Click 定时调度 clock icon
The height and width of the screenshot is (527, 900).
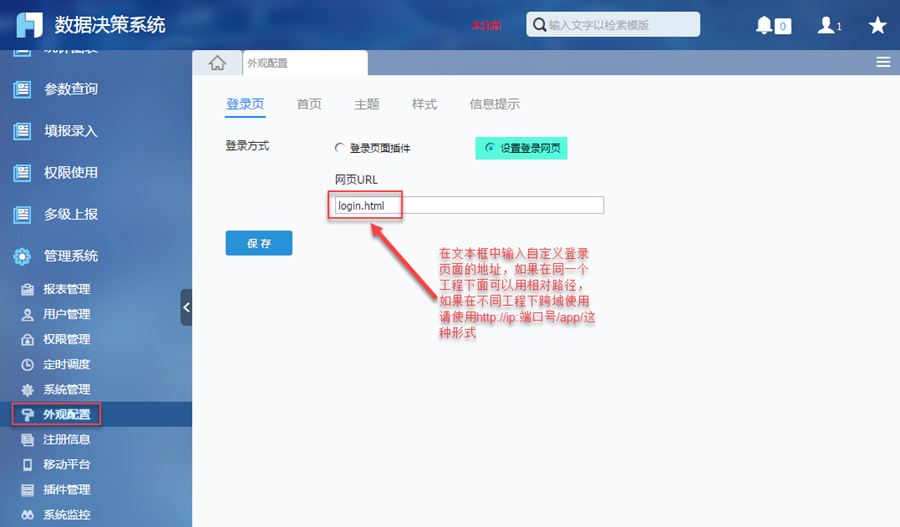coord(28,365)
